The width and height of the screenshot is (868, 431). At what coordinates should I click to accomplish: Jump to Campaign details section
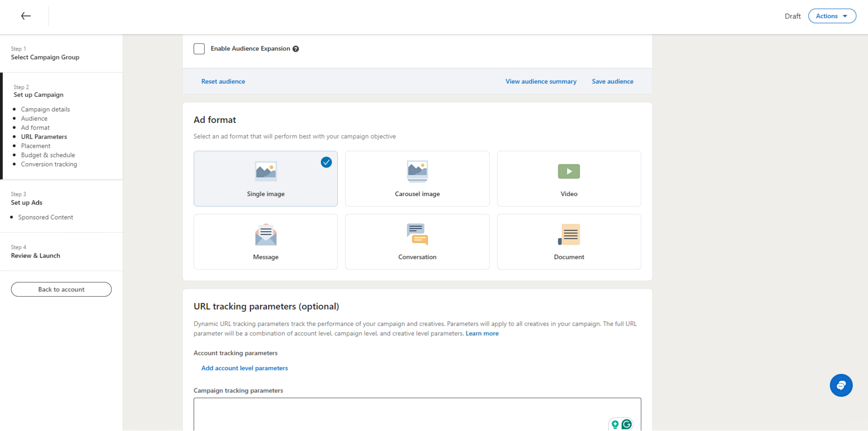click(46, 109)
